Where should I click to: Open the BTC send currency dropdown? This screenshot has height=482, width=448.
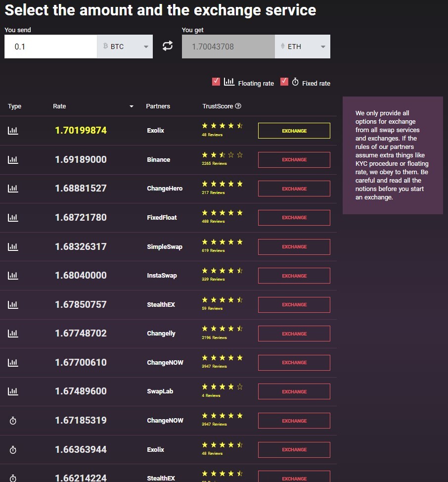point(125,47)
